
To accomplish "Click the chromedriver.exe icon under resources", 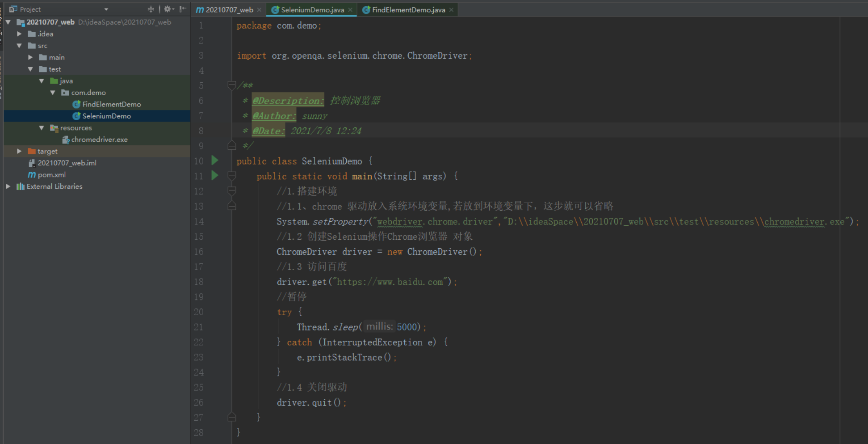I will tap(66, 139).
